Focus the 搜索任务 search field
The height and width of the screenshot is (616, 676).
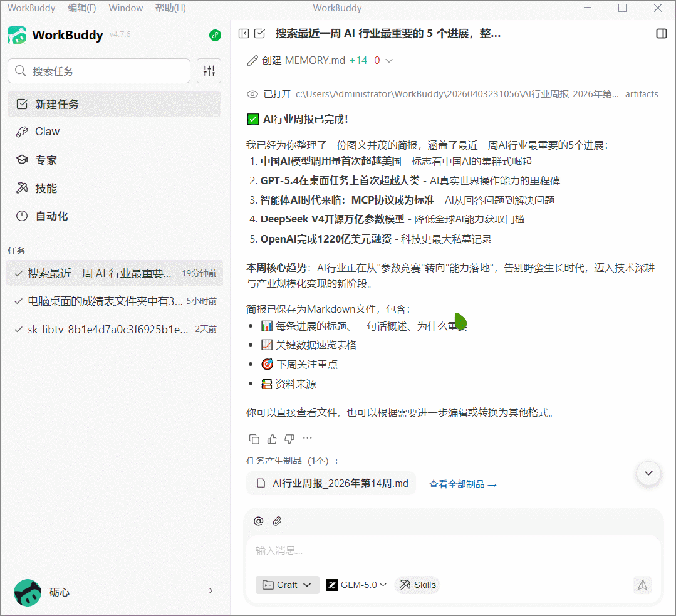tap(99, 71)
